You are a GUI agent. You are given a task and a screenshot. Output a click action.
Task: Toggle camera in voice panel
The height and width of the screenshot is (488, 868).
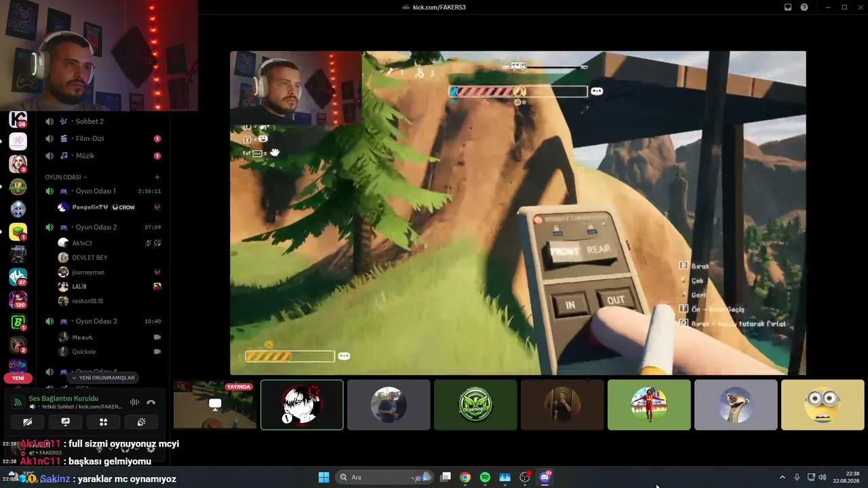tap(28, 422)
